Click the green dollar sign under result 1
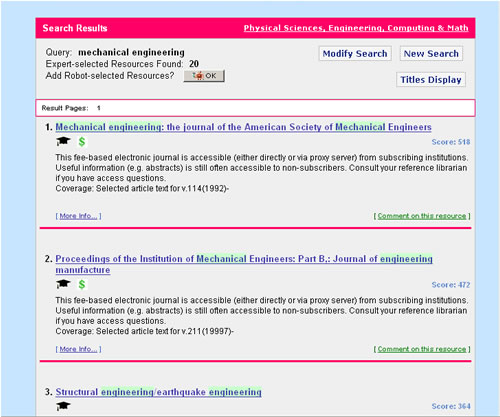The image size is (500, 417). (x=82, y=142)
